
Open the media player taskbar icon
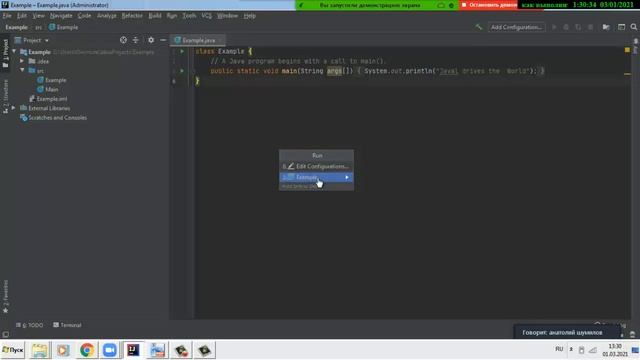pos(63,350)
